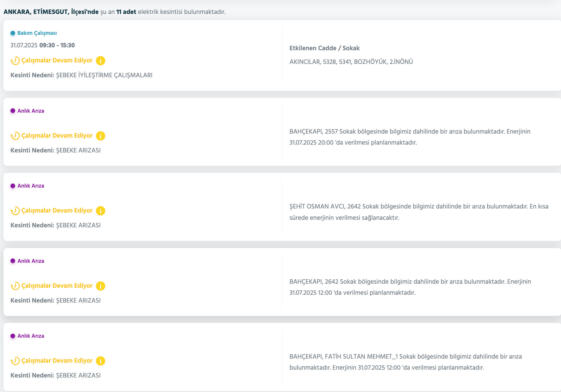The width and height of the screenshot is (561, 392).
Task: Click the Etkilenen Cadde / Sokak heading
Action: coord(324,48)
